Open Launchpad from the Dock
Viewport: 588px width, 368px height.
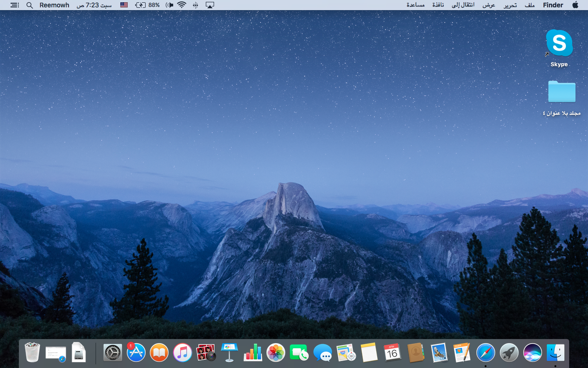tap(509, 353)
